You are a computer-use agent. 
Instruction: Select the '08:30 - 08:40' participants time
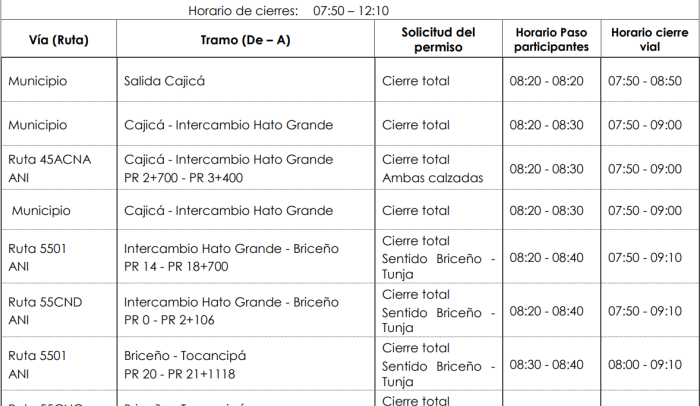point(546,364)
